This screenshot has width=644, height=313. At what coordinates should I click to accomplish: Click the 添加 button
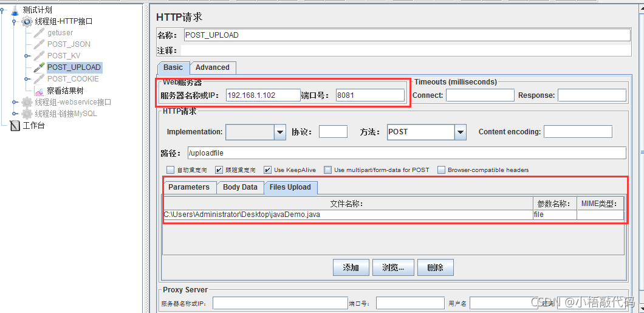coord(351,267)
